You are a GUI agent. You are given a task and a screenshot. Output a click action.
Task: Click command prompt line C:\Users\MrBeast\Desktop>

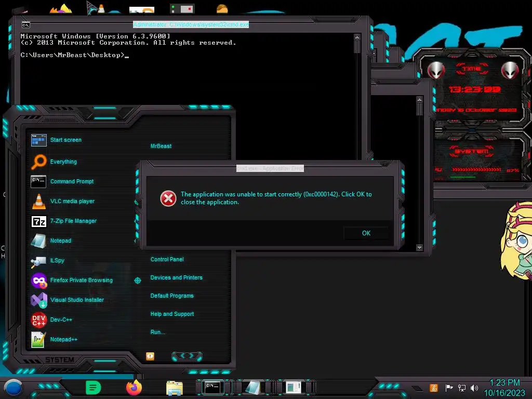click(x=73, y=55)
